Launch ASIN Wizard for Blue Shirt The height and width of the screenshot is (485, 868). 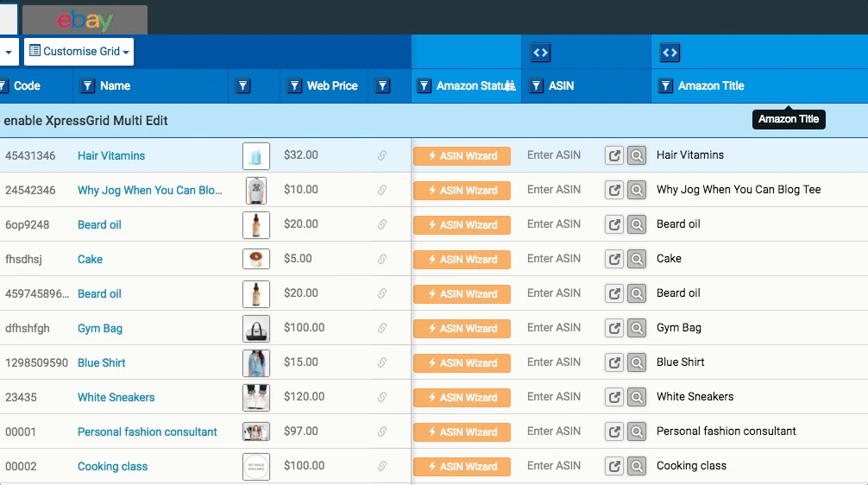click(462, 362)
